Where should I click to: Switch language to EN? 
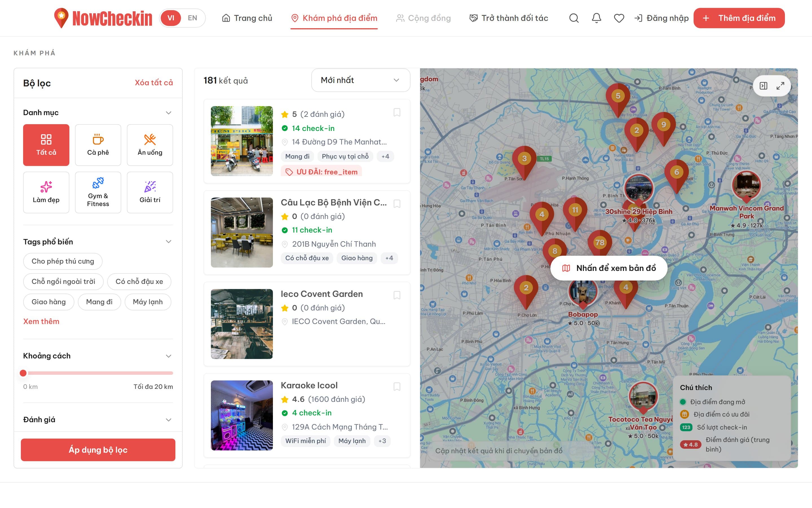click(192, 18)
